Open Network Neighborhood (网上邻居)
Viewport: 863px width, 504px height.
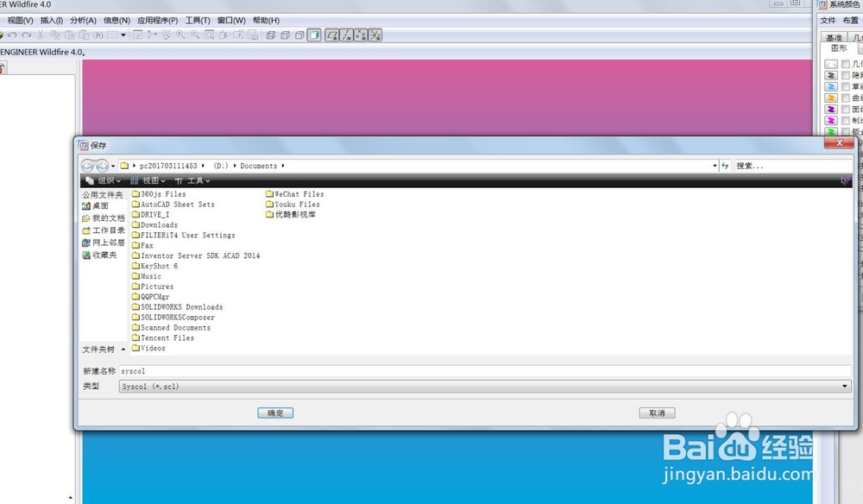coord(103,243)
